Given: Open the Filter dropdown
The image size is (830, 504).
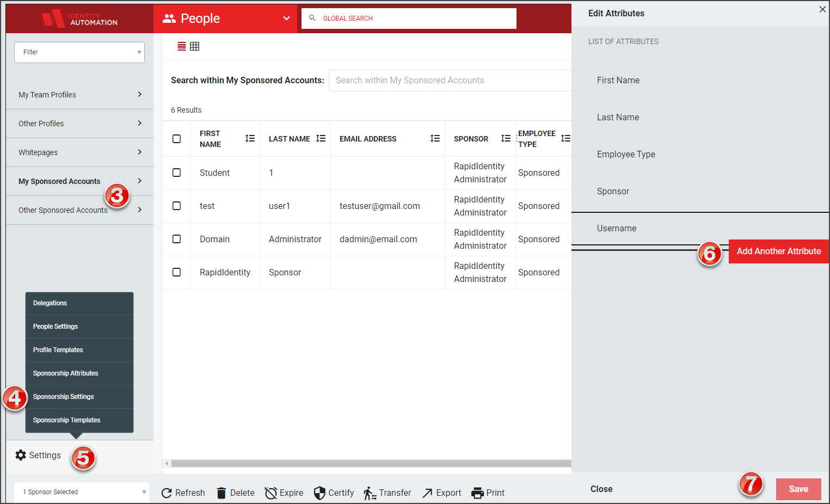Looking at the screenshot, I should click(79, 52).
